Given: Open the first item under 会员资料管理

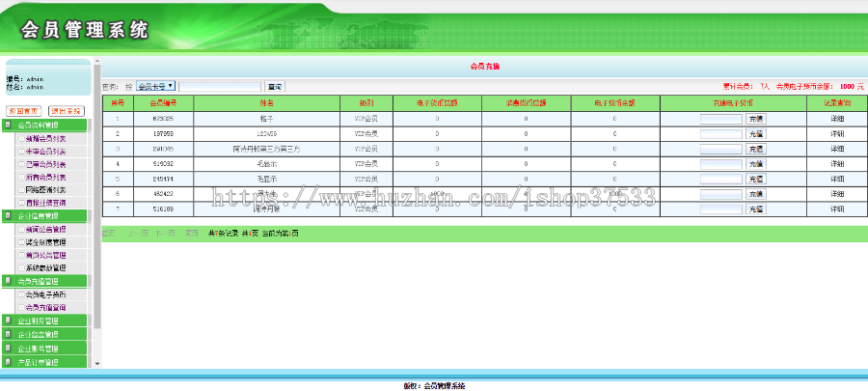Looking at the screenshot, I should 46,138.
